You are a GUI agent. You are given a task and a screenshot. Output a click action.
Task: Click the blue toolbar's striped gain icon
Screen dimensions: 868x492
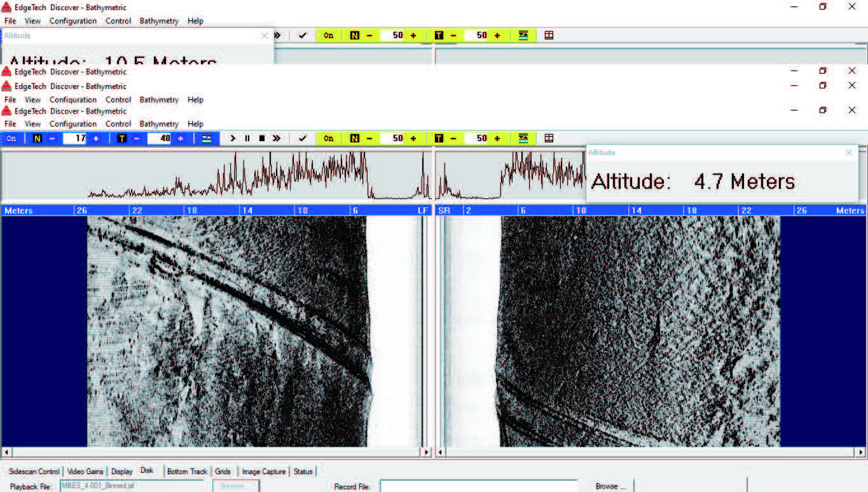(x=207, y=139)
